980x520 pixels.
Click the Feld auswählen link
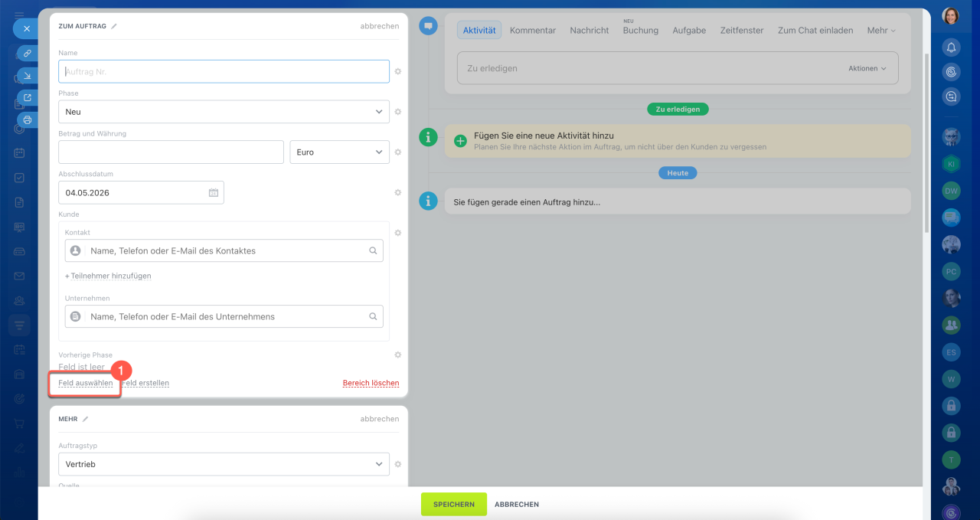tap(85, 383)
